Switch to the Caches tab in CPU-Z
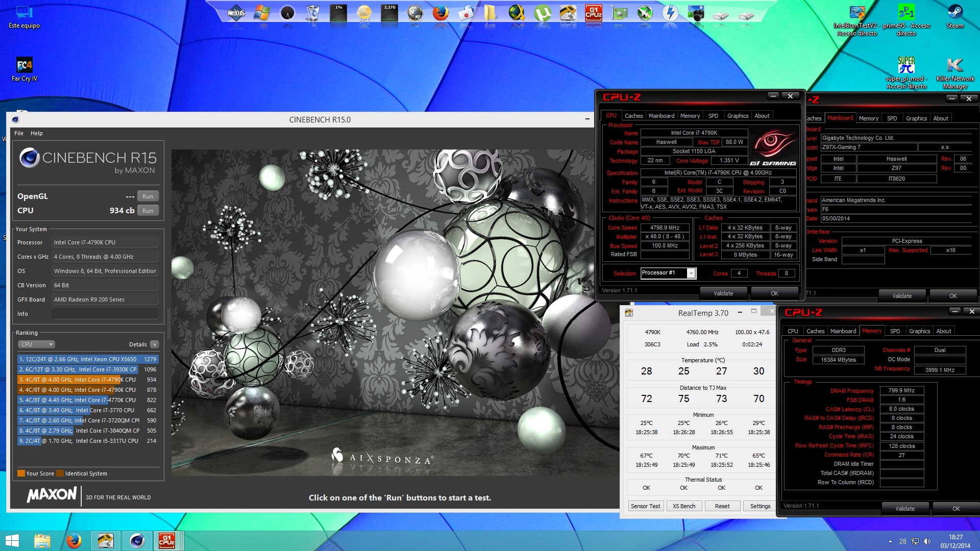 pos(633,116)
